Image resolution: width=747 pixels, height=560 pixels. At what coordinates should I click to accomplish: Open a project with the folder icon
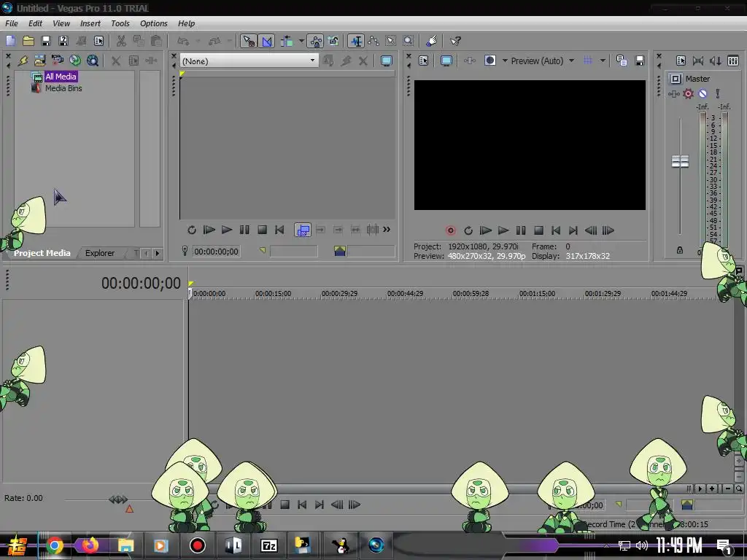tap(28, 41)
